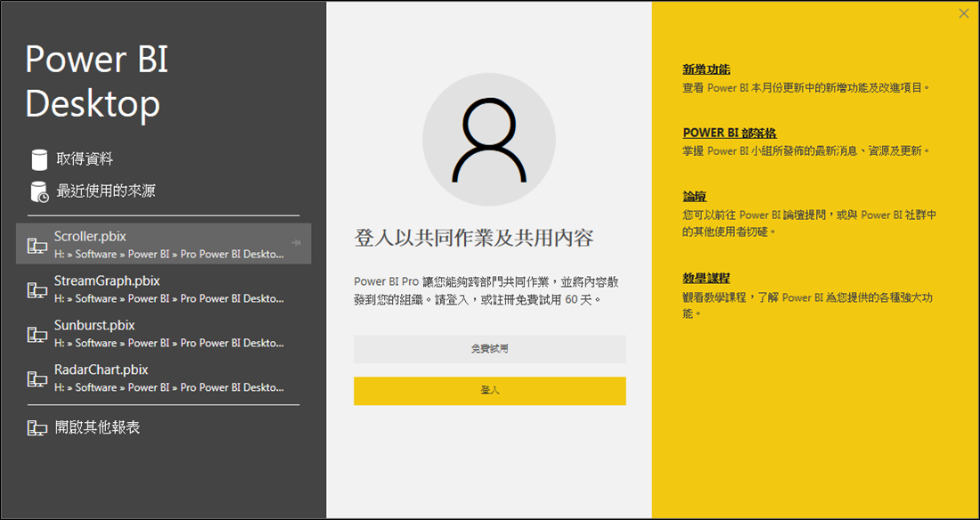Open the 取得資料 option
This screenshot has width=980, height=520.
click(85, 159)
